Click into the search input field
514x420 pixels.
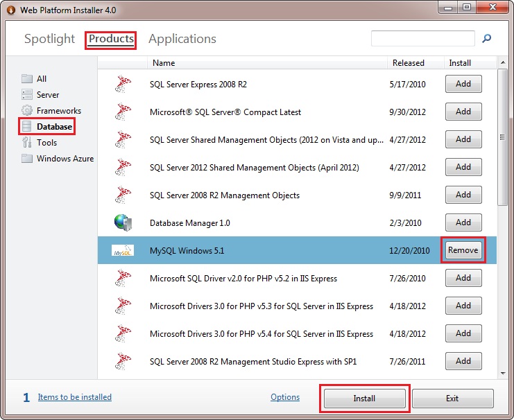423,38
